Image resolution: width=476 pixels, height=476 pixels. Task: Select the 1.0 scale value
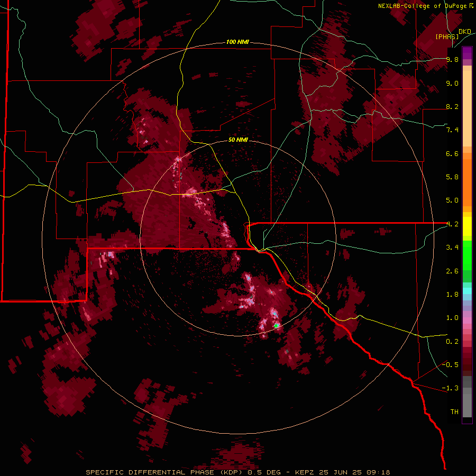point(452,318)
